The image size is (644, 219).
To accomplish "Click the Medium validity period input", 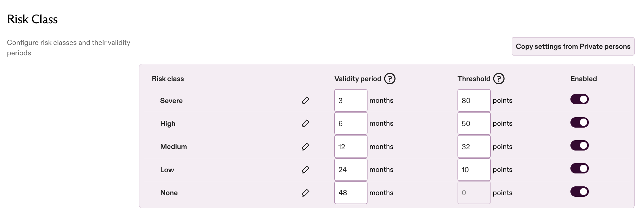I will pos(351,147).
